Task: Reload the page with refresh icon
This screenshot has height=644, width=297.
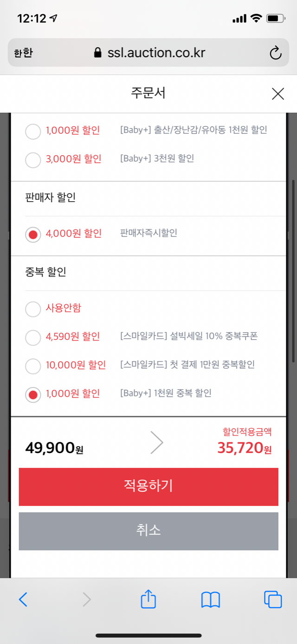Action: 276,53
